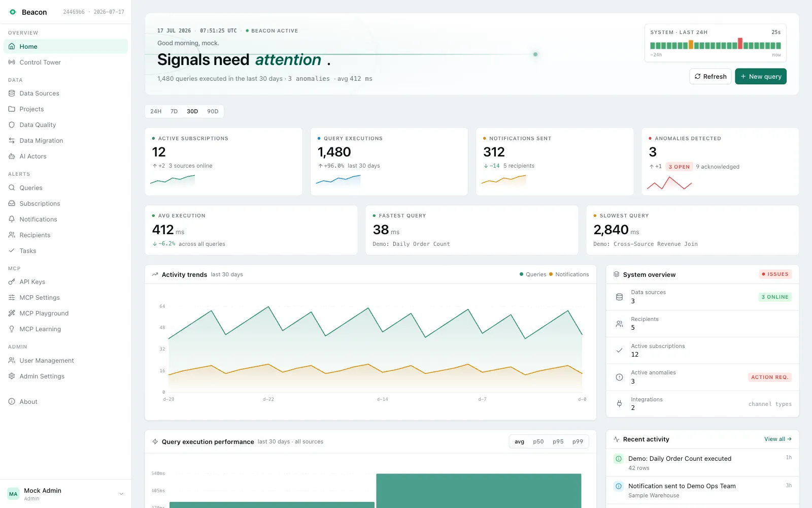Click the Refresh button
The height and width of the screenshot is (508, 812).
710,76
